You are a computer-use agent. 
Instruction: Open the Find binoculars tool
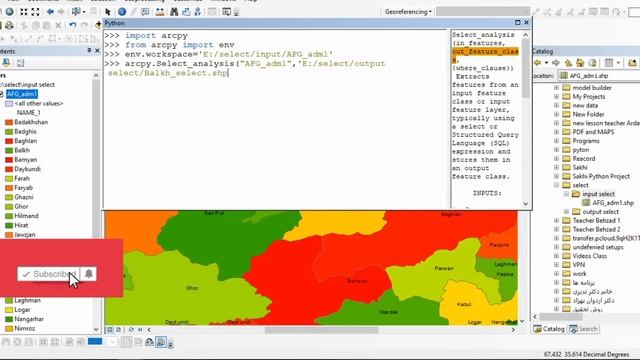(174, 12)
